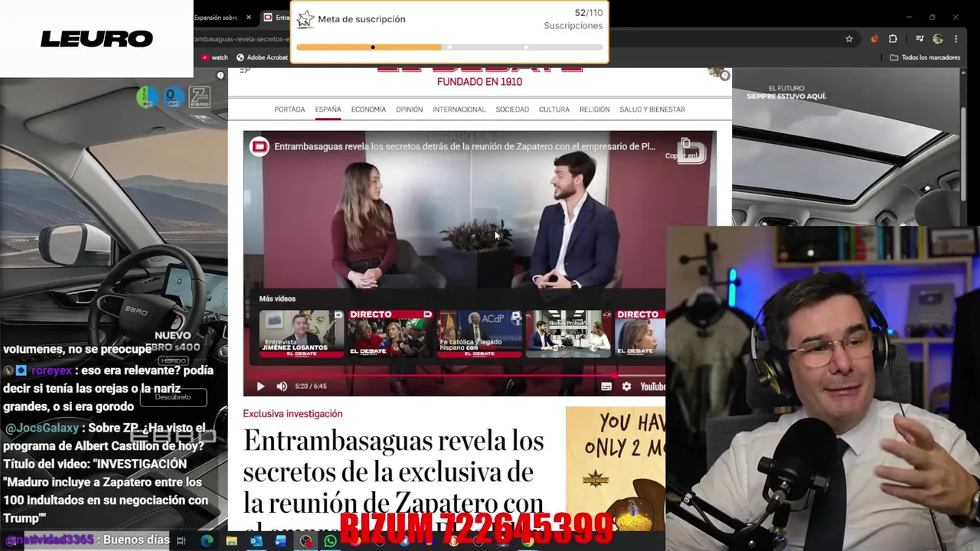This screenshot has width=980, height=551.
Task: Open the recording app icon on taskbar
Action: coord(305,541)
